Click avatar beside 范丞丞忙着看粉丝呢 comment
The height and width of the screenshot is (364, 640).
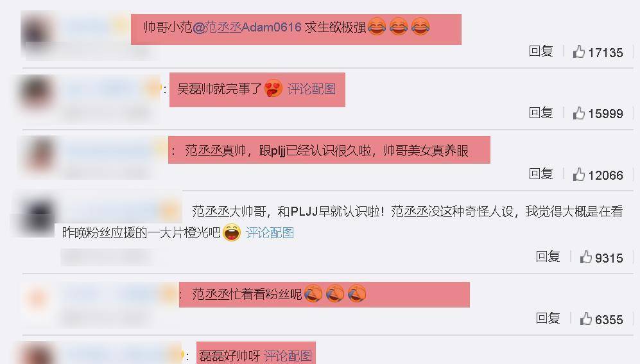37,300
